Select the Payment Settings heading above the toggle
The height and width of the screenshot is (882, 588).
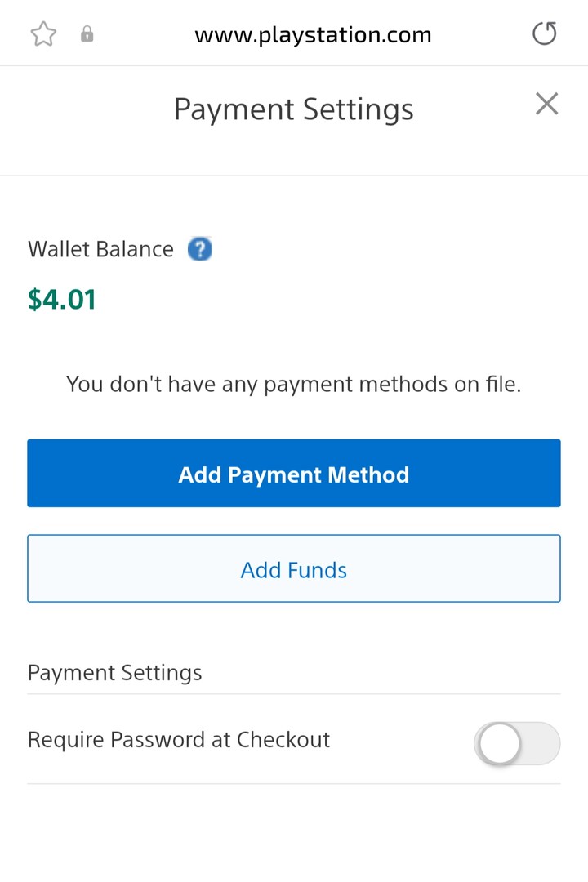114,673
